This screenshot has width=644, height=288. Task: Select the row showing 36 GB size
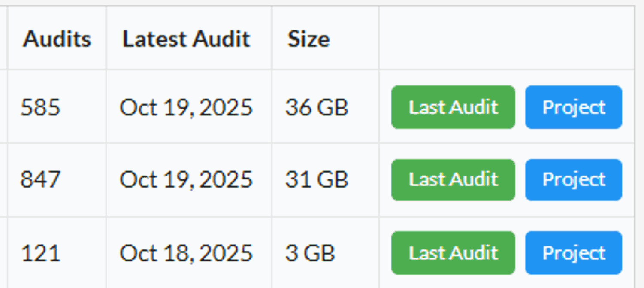[317, 107]
